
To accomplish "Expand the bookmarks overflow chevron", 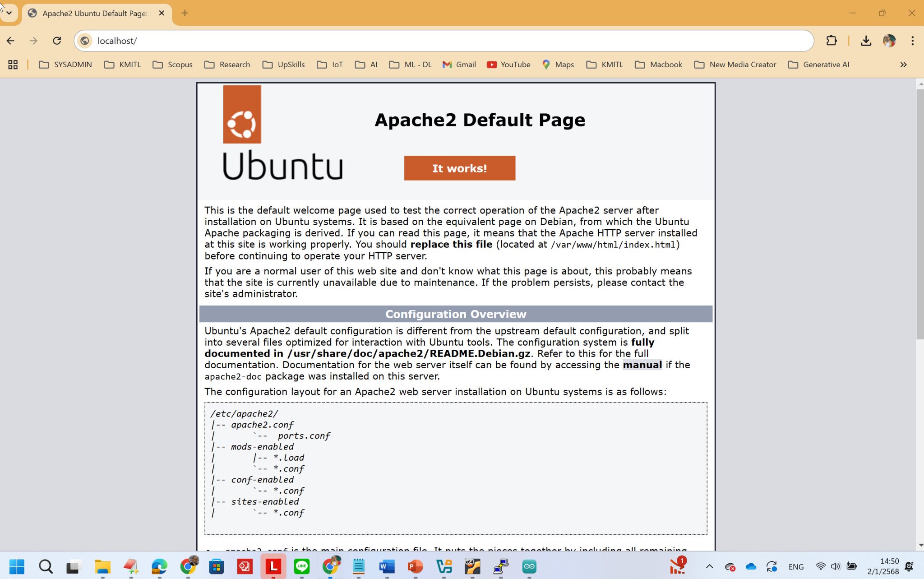I will click(904, 65).
